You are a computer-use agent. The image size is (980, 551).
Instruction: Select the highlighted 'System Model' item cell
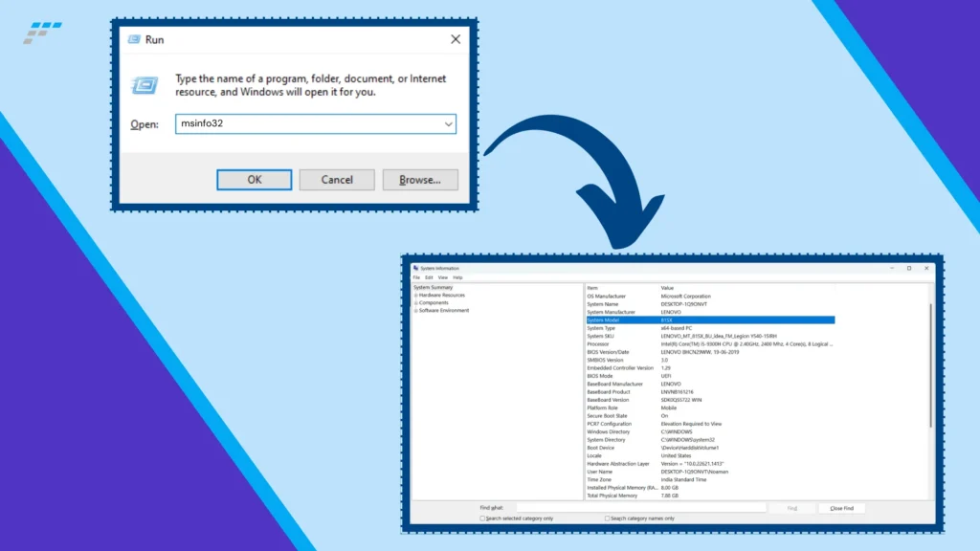pos(603,320)
